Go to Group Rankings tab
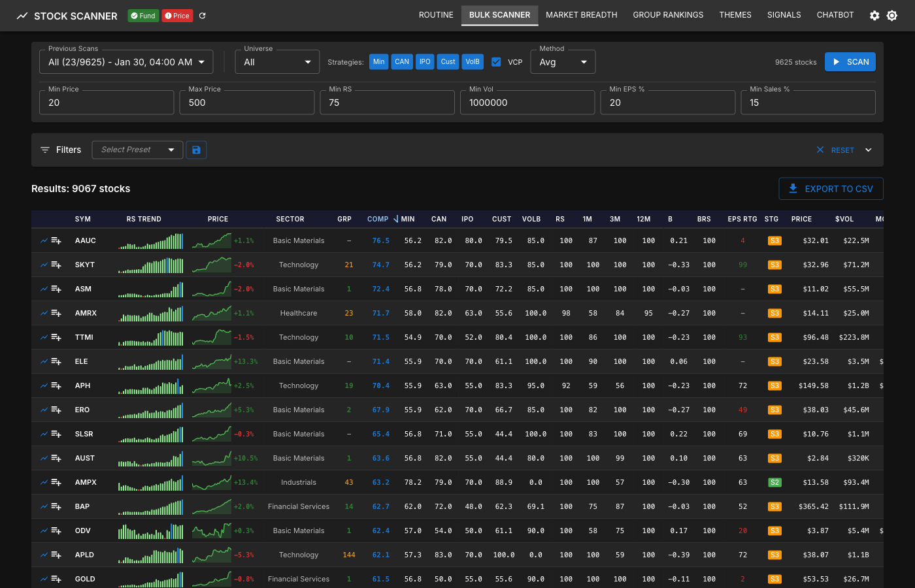Screen dimensions: 915x588 [x=668, y=15]
